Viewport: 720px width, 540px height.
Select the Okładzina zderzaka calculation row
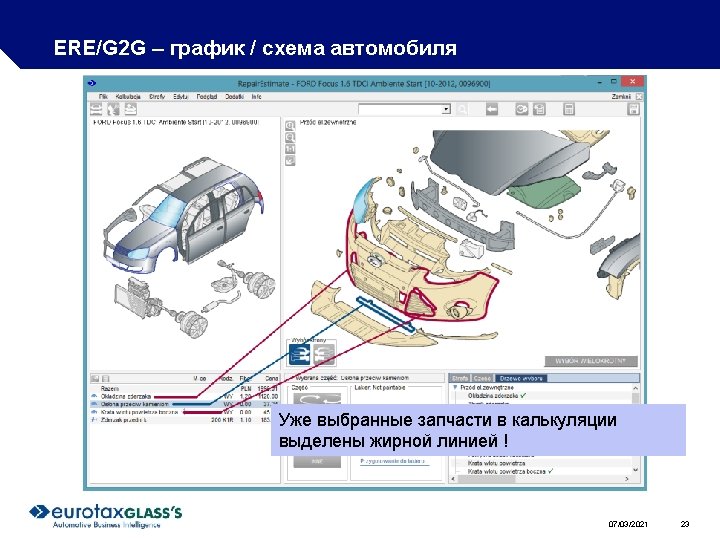click(185, 396)
